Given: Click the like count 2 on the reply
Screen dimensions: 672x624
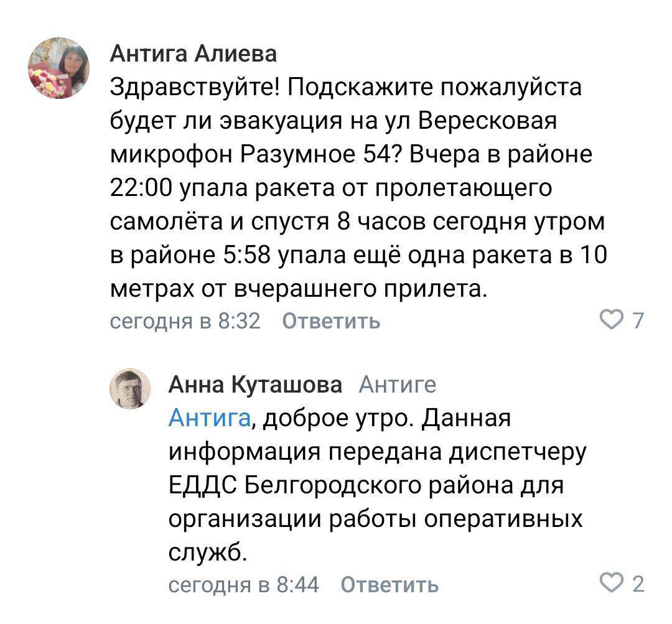Looking at the screenshot, I should pyautogui.click(x=638, y=585).
